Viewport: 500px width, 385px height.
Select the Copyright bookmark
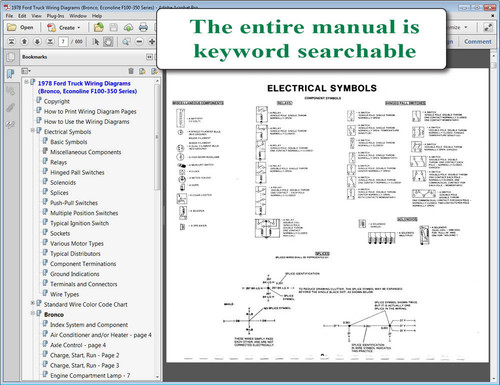pyautogui.click(x=57, y=101)
